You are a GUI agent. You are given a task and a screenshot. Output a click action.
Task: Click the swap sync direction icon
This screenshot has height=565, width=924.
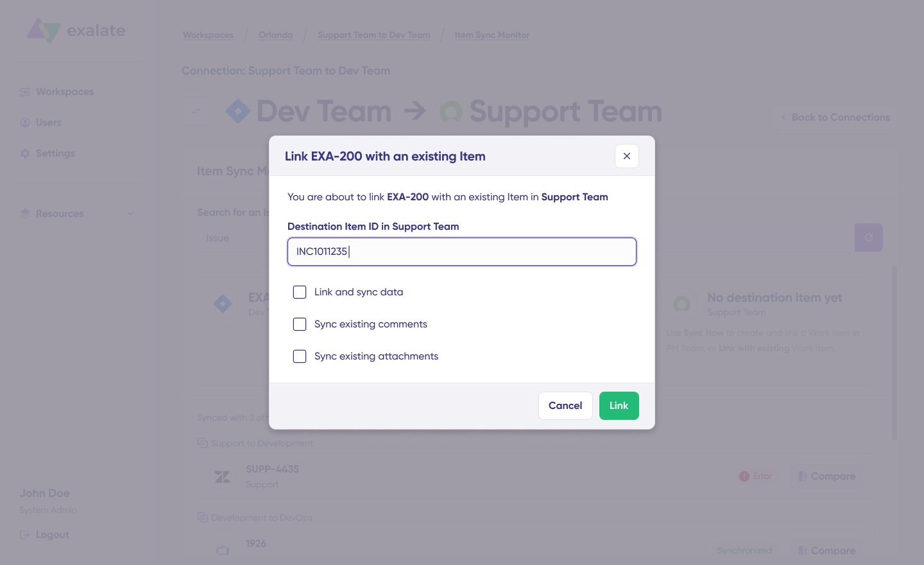pos(196,111)
